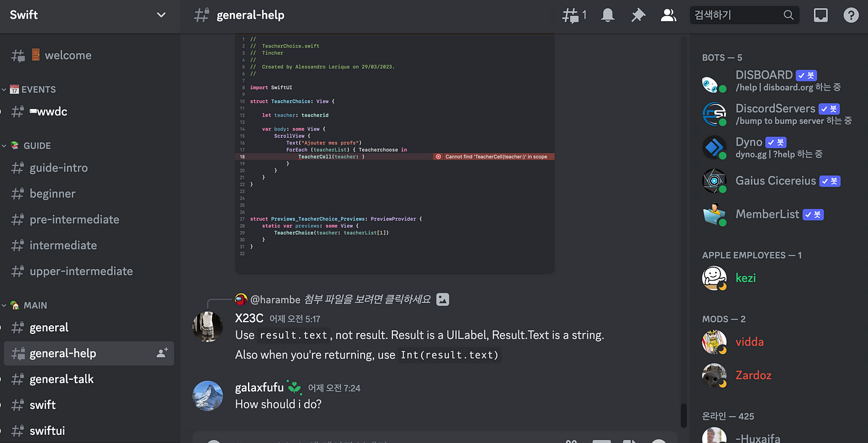Click DiscordServers bot avatar
This screenshot has width=868, height=443.
coord(714,115)
